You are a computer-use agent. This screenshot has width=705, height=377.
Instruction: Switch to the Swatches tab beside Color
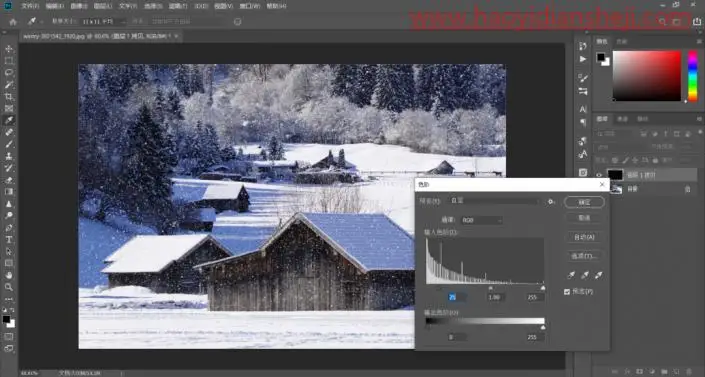621,41
